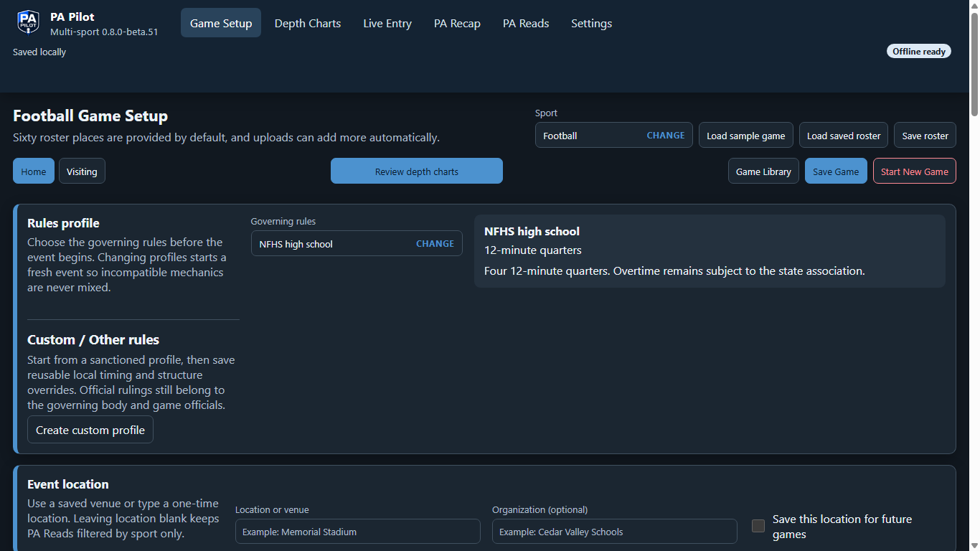The width and height of the screenshot is (980, 551).
Task: Click the PA Pilot shield logo
Action: point(28,23)
